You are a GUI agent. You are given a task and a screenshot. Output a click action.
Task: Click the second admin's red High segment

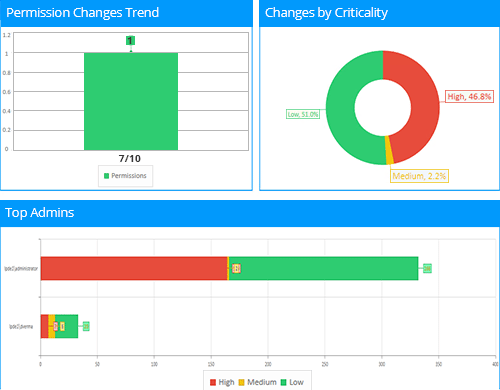[44, 326]
